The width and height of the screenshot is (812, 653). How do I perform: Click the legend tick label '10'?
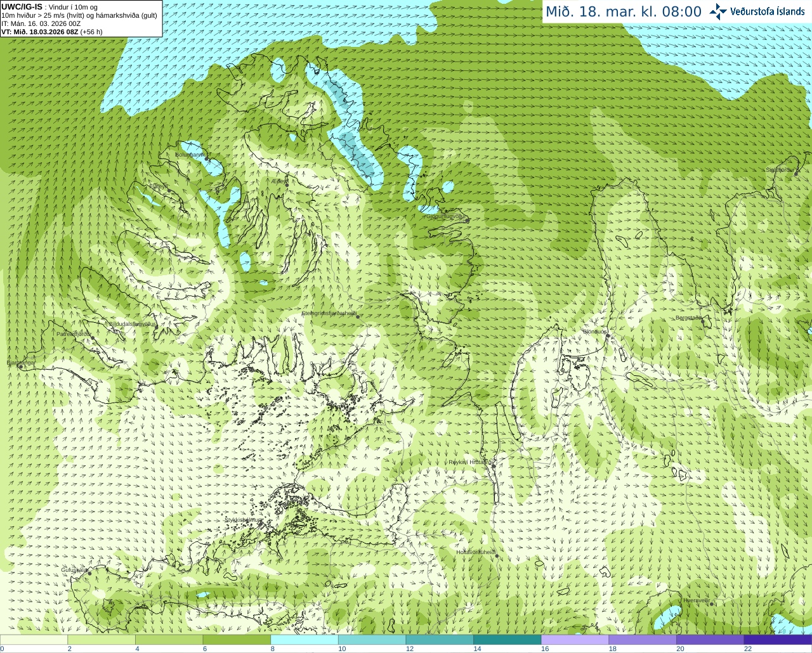click(342, 649)
